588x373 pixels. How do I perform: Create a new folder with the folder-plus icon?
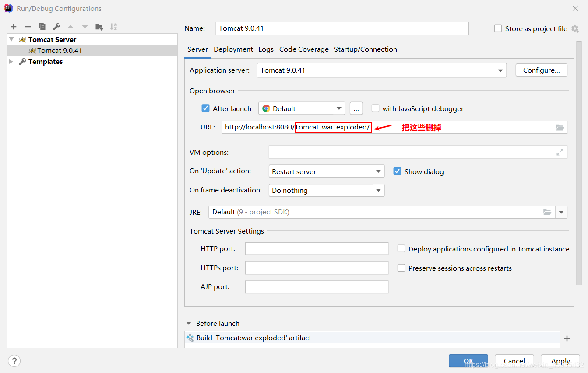99,27
